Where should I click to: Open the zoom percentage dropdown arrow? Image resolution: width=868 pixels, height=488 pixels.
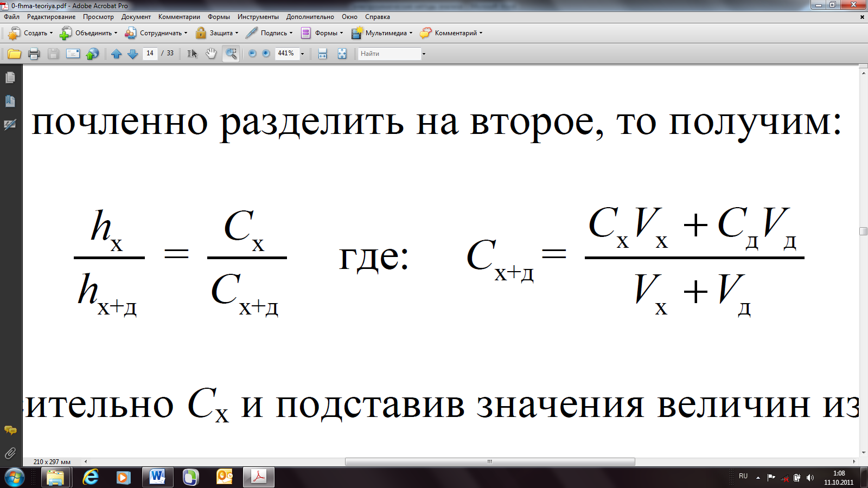click(x=302, y=54)
